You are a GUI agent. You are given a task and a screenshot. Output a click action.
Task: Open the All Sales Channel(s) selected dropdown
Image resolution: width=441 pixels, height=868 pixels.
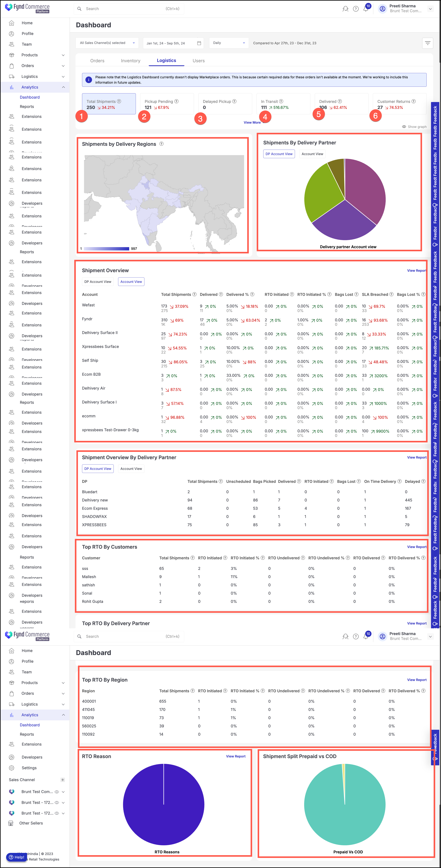click(x=107, y=43)
